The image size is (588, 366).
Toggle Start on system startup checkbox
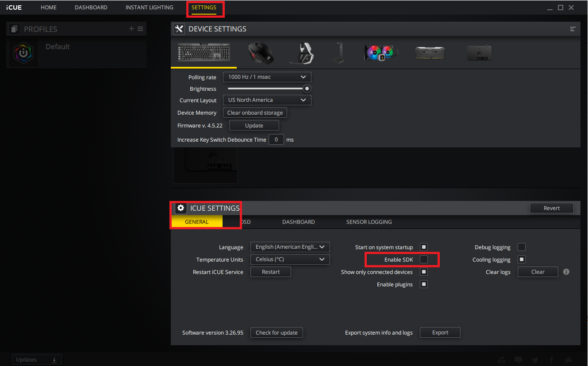click(x=424, y=247)
